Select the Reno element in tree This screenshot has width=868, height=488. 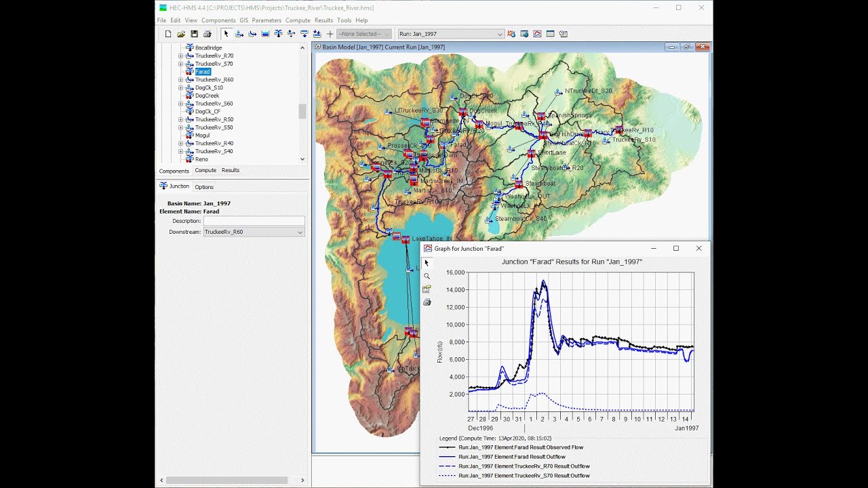(201, 159)
